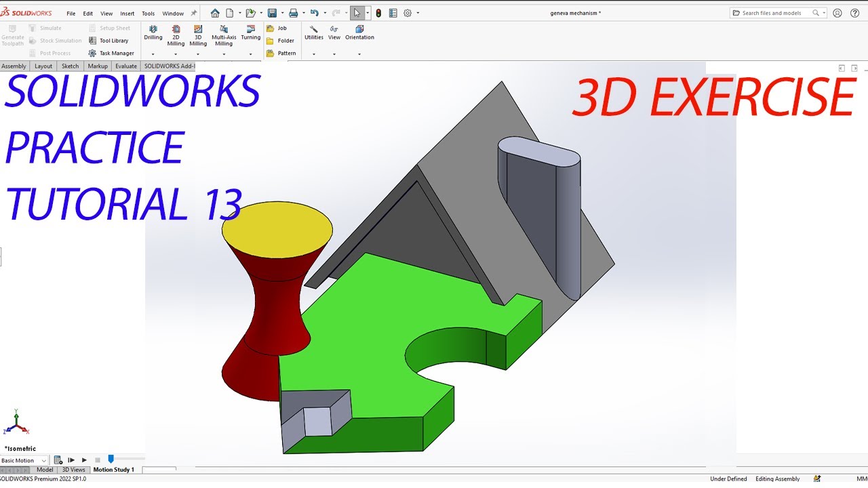Click the Folder icon in CAM ribbon
This screenshot has height=488, width=868.
[x=271, y=41]
